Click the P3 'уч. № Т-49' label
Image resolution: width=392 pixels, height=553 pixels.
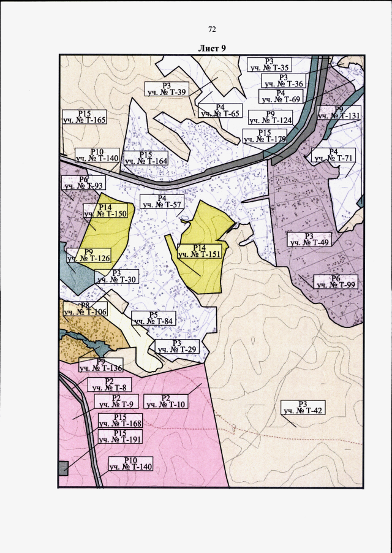(x=309, y=242)
